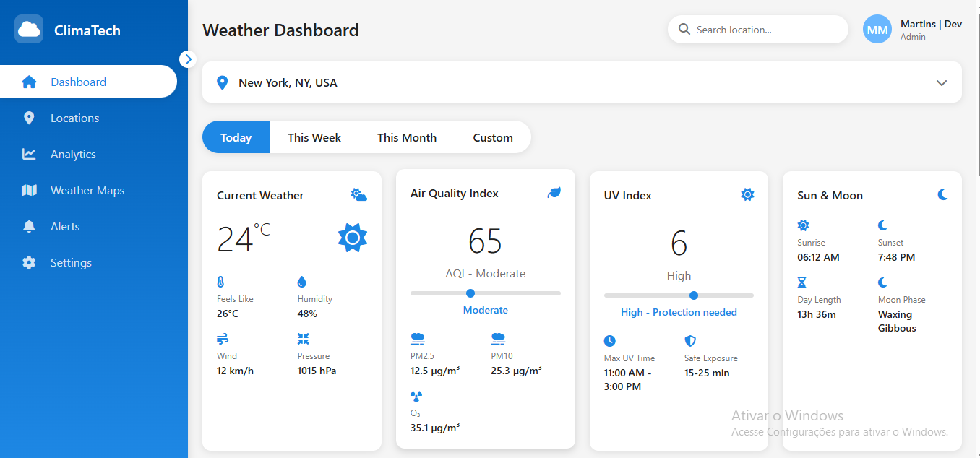Screen dimensions: 980x458
Task: Switch to the This Month tab
Action: click(x=407, y=137)
